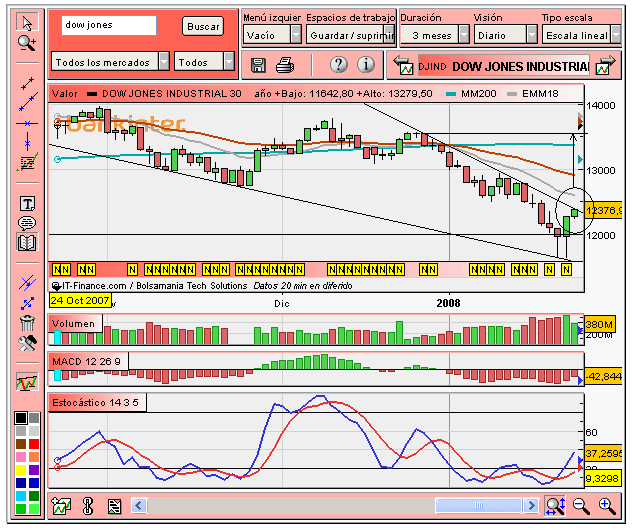Click the dow jones search input field
632x530 pixels.
109,25
